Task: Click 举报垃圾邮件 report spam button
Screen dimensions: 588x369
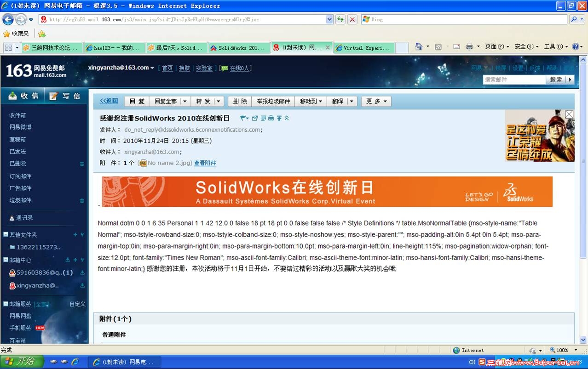Action: [274, 101]
